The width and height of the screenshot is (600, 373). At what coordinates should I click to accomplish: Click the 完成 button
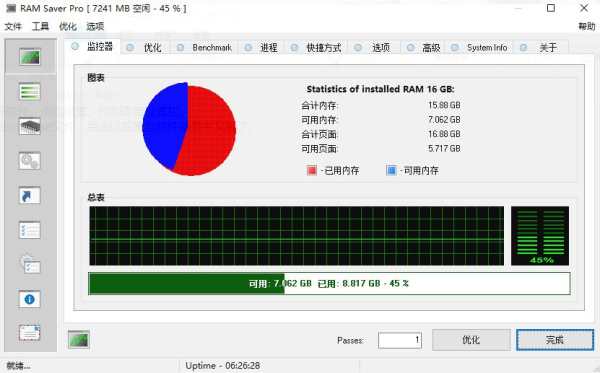555,340
